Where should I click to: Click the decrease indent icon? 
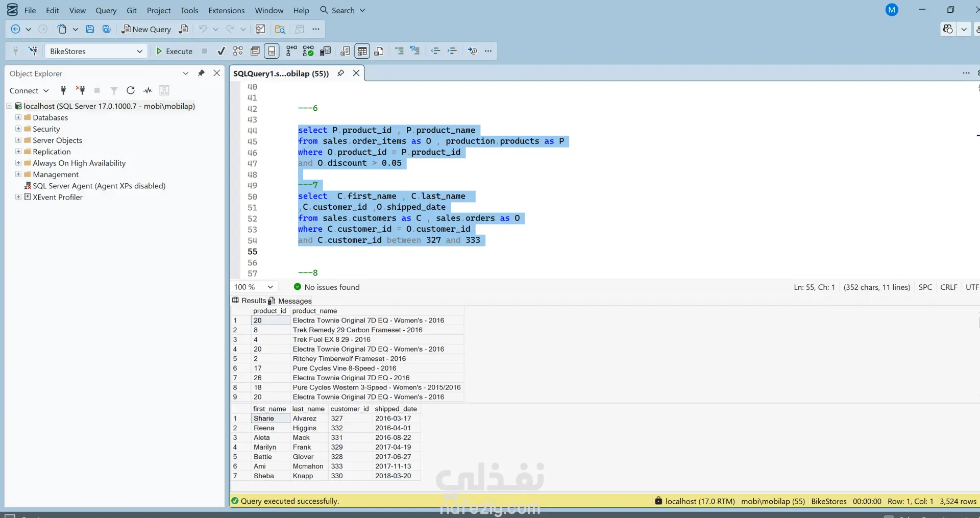[435, 51]
